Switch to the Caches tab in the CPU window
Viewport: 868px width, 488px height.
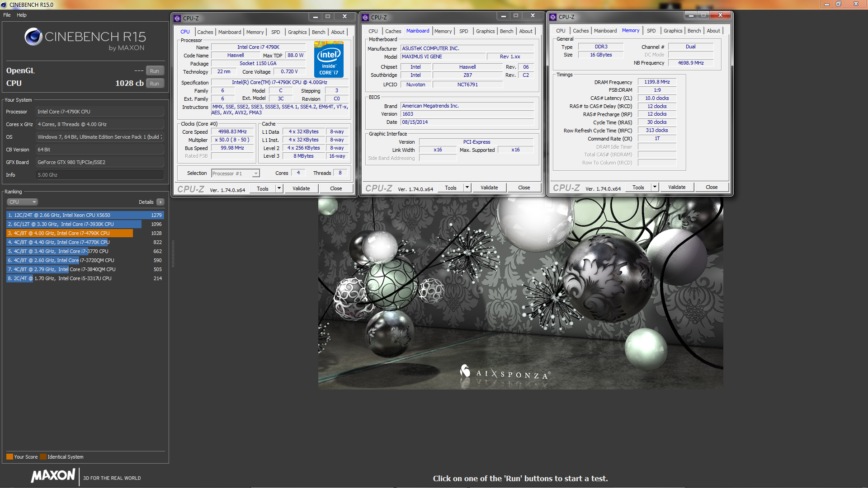(x=205, y=32)
